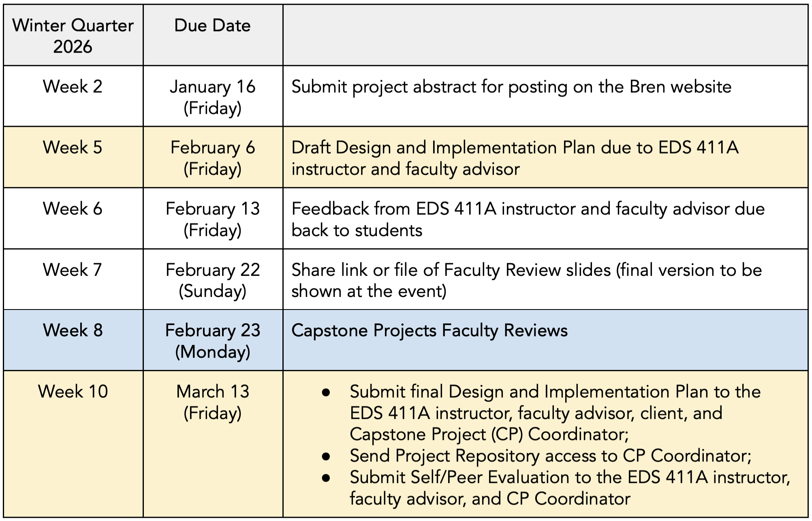
Task: Click the "Submit project abstract" description text
Action: pyautogui.click(x=511, y=87)
